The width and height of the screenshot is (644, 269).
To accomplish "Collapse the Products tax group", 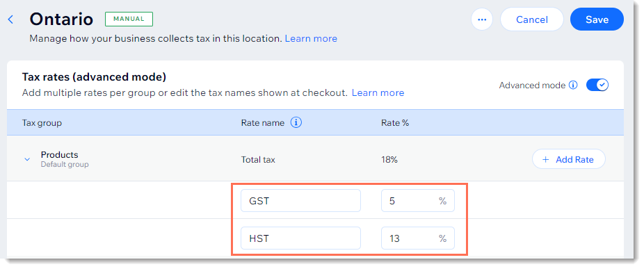I will [x=27, y=159].
